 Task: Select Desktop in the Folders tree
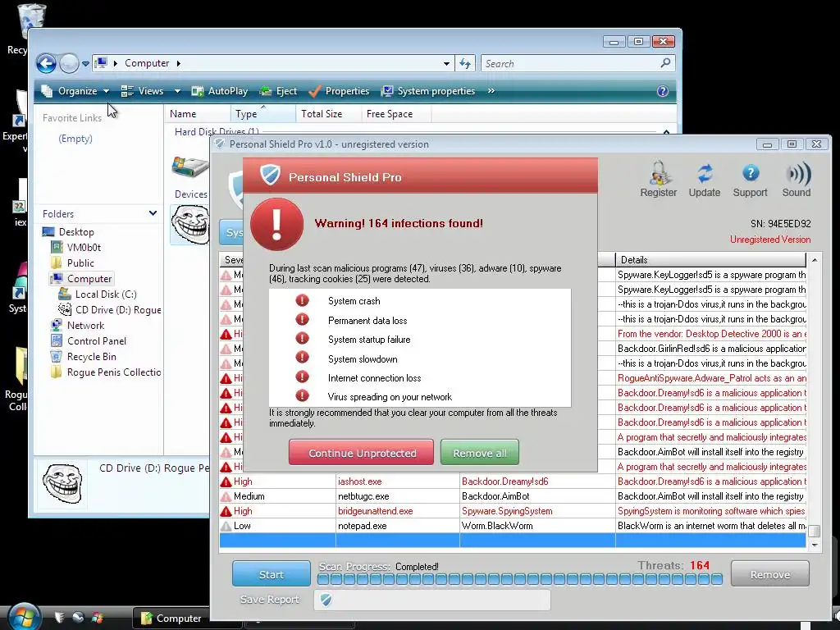click(76, 232)
